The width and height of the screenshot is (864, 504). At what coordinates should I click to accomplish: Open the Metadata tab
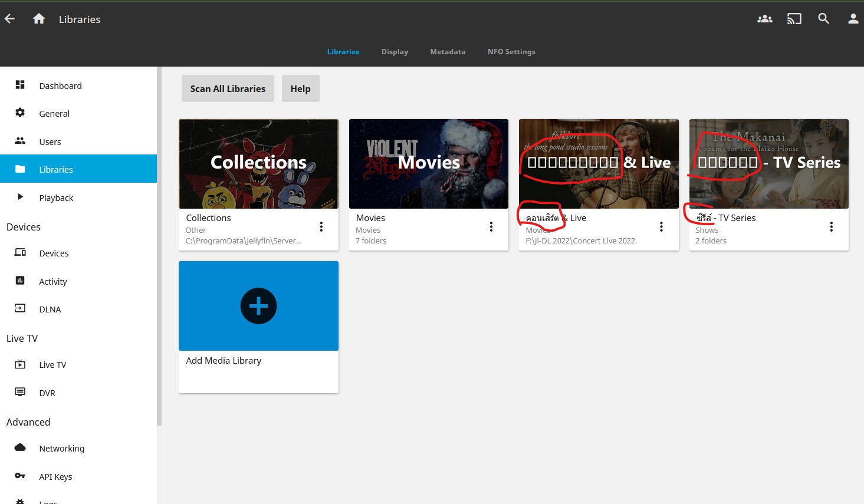(448, 52)
